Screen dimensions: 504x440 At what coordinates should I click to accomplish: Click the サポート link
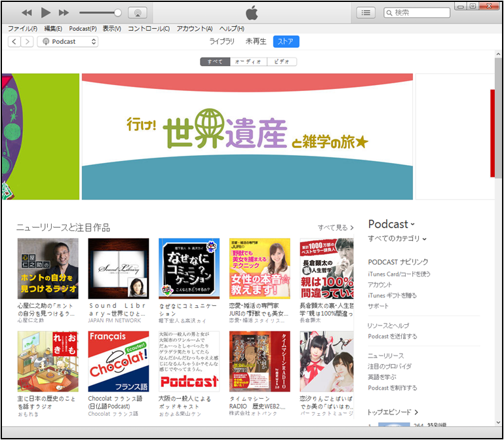click(378, 306)
